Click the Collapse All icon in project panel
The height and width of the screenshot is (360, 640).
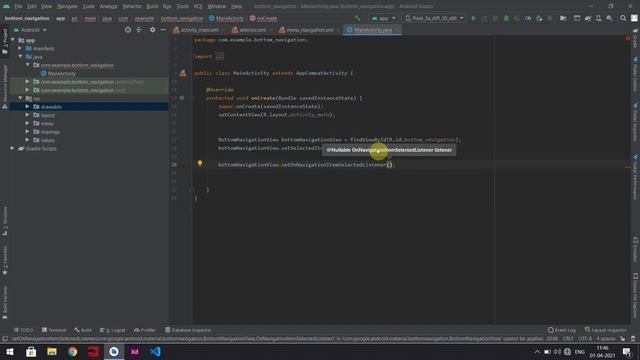click(x=139, y=30)
